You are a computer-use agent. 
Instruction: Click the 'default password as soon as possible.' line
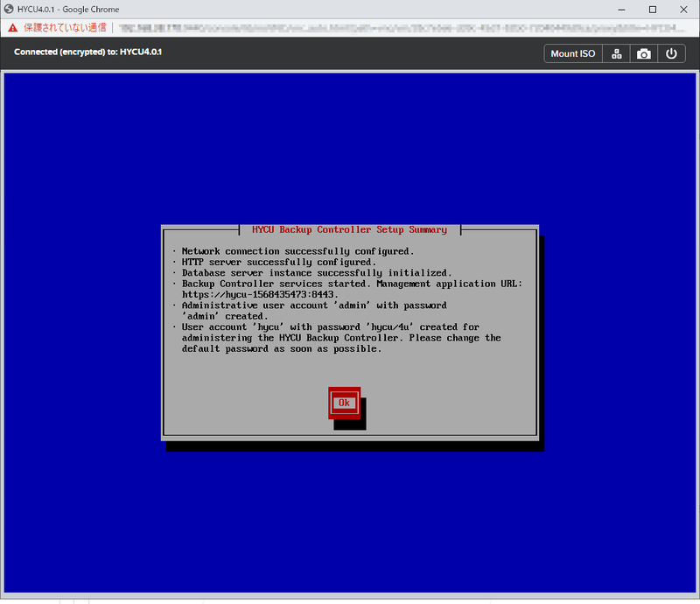[282, 348]
